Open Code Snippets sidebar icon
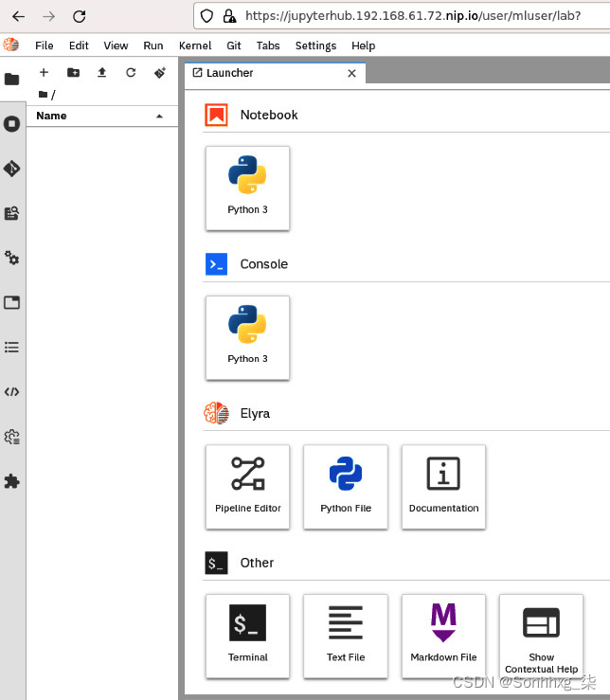 12,392
